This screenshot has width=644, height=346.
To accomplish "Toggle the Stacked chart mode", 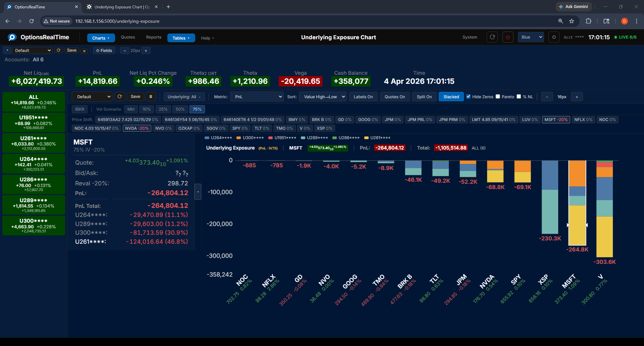I will (451, 97).
